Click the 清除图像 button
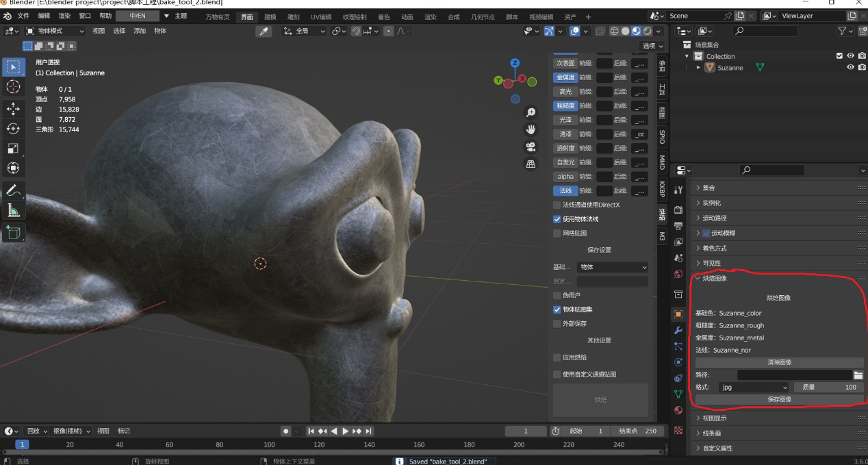 click(779, 362)
